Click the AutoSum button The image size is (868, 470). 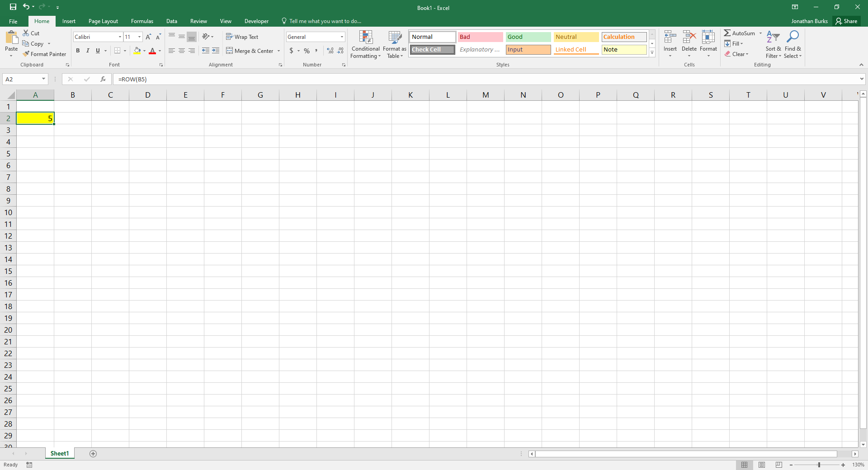click(740, 33)
